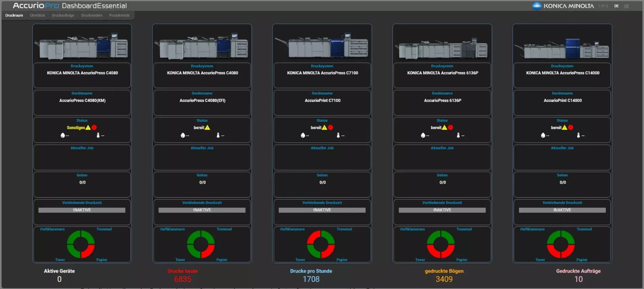
Task: Click warning triangle for AccurioPress C4080(KM)
Action: coord(88,128)
